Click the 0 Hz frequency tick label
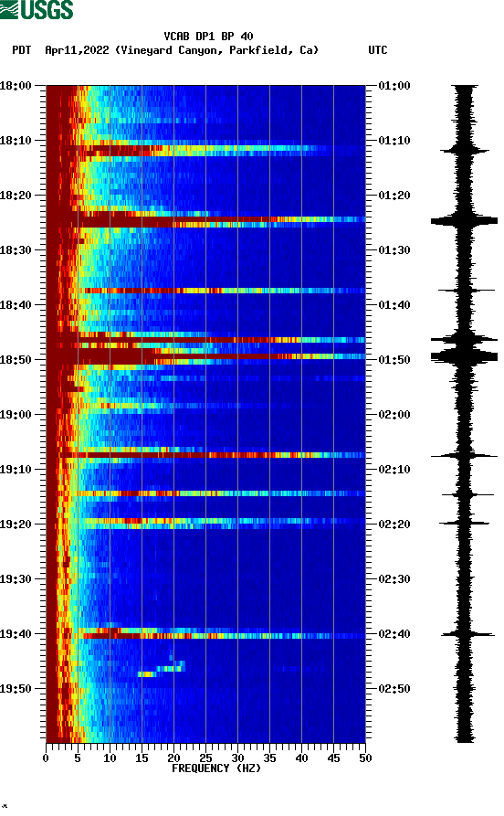This screenshot has height=816, width=504. [46, 758]
